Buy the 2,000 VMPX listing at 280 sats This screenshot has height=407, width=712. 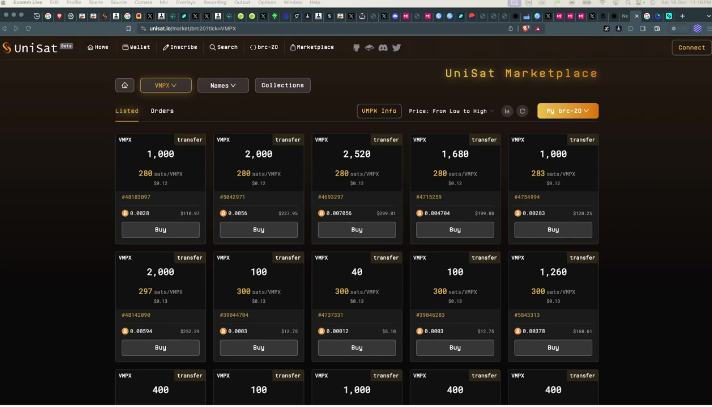(259, 230)
